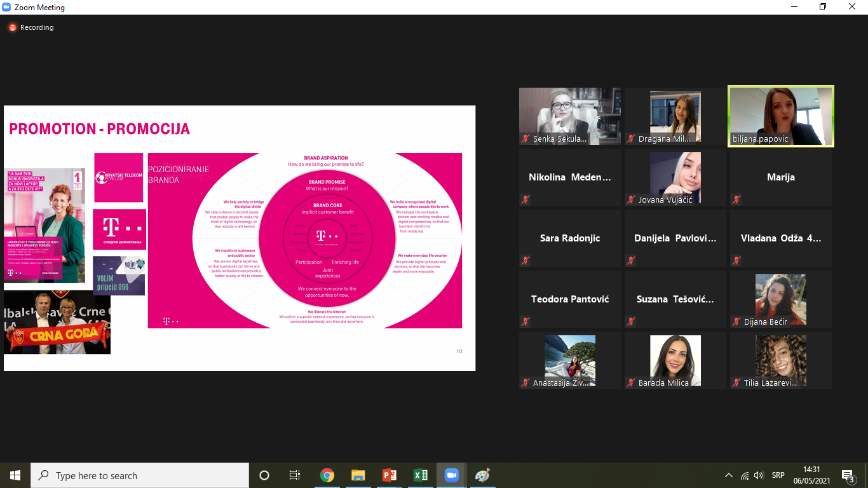Select Jovana Vujačić's video tile
Viewport: 868px width, 488px height.
675,177
